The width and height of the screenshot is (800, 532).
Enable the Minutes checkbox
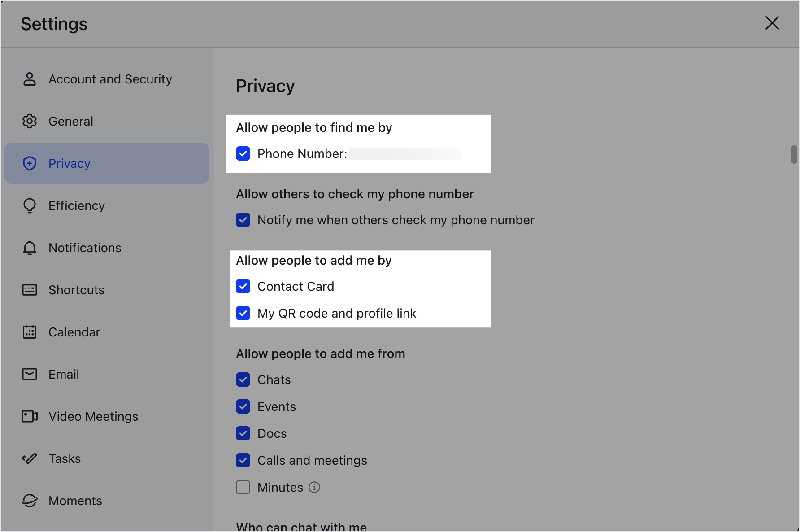click(243, 487)
